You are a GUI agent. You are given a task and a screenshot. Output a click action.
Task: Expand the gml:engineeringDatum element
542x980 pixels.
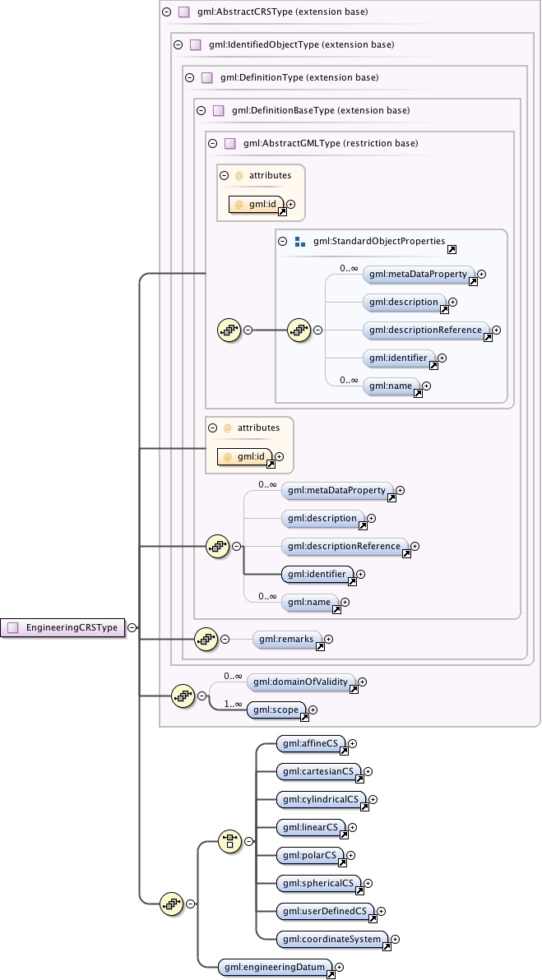(340, 968)
